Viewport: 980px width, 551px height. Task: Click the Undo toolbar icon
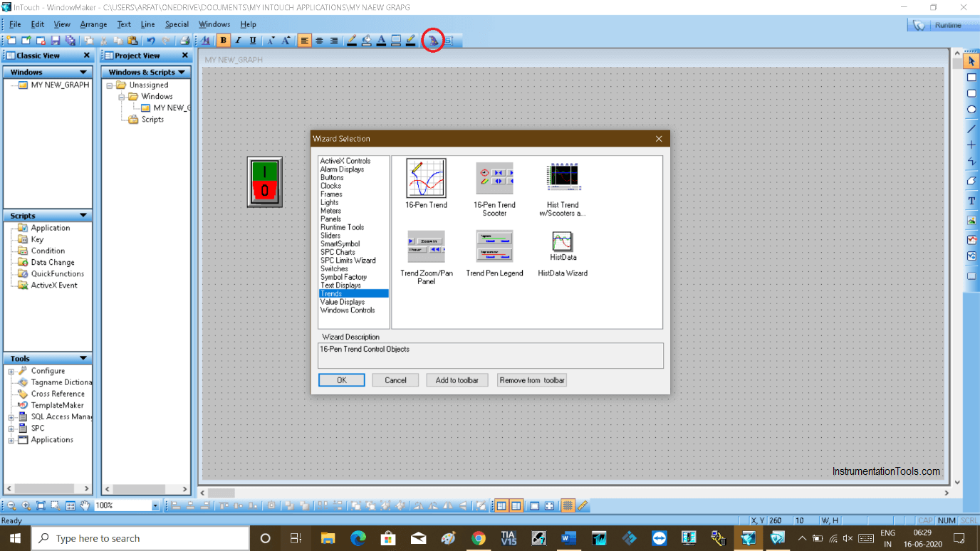[151, 41]
